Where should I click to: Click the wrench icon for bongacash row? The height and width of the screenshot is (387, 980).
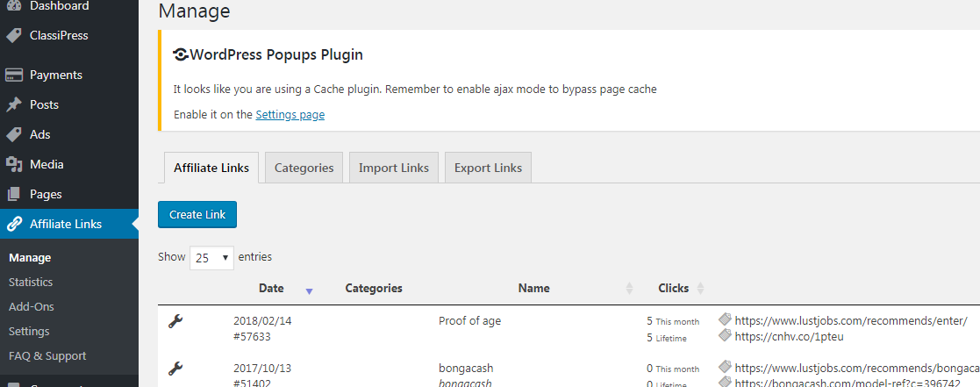(x=175, y=369)
